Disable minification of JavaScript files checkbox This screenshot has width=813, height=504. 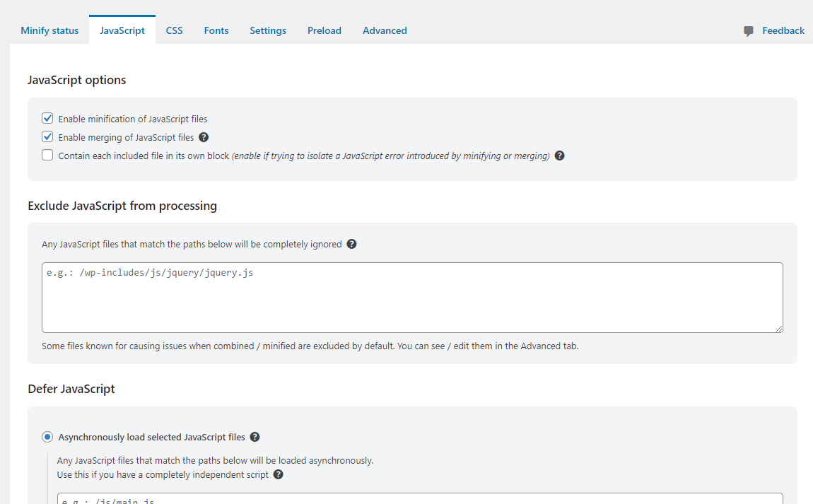[x=47, y=119]
